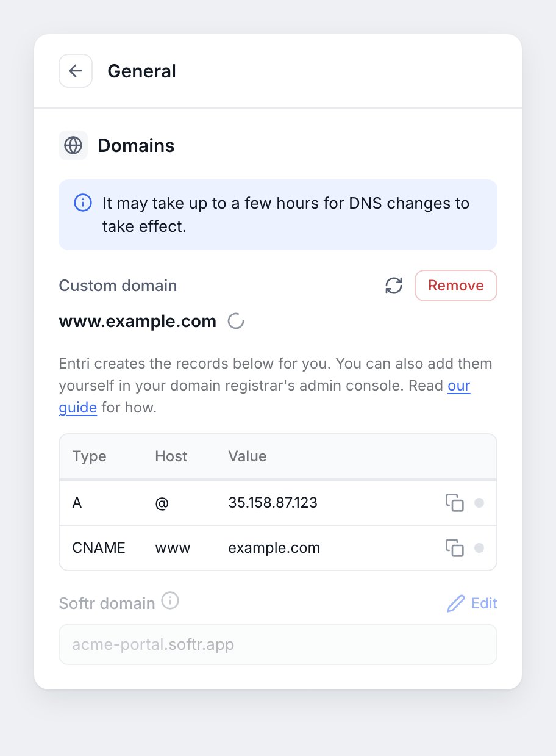The image size is (556, 756).
Task: Click the info icon beside Softr domain
Action: coord(170,602)
